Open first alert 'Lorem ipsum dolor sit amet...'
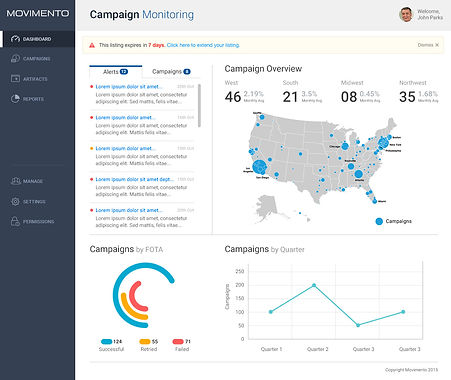Image resolution: width=451 pixels, height=380 pixels. pyautogui.click(x=129, y=87)
